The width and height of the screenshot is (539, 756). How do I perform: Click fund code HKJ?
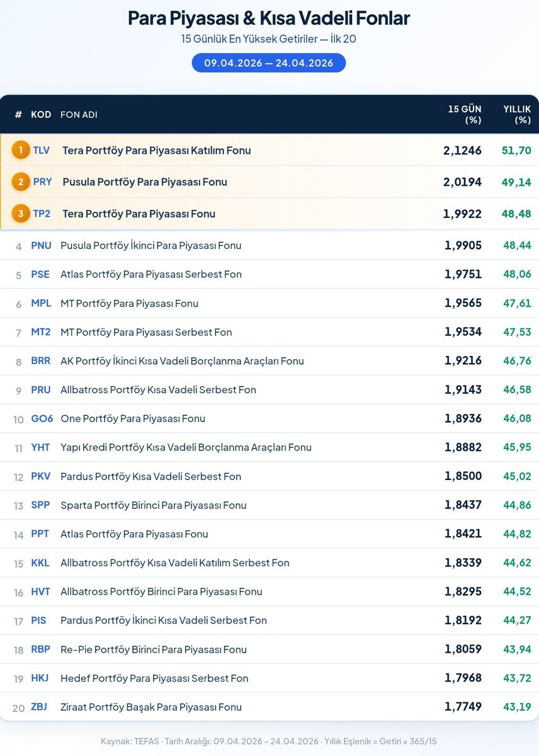click(40, 679)
